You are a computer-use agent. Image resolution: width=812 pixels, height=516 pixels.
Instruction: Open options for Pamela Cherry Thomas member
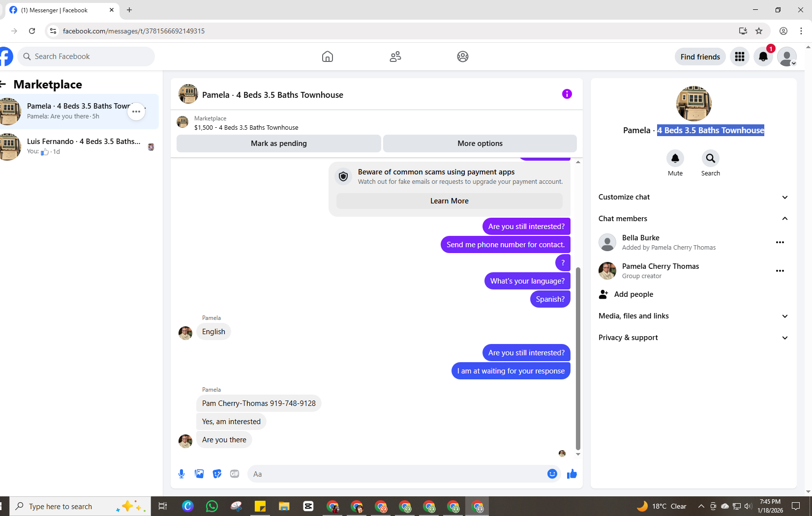(x=780, y=271)
